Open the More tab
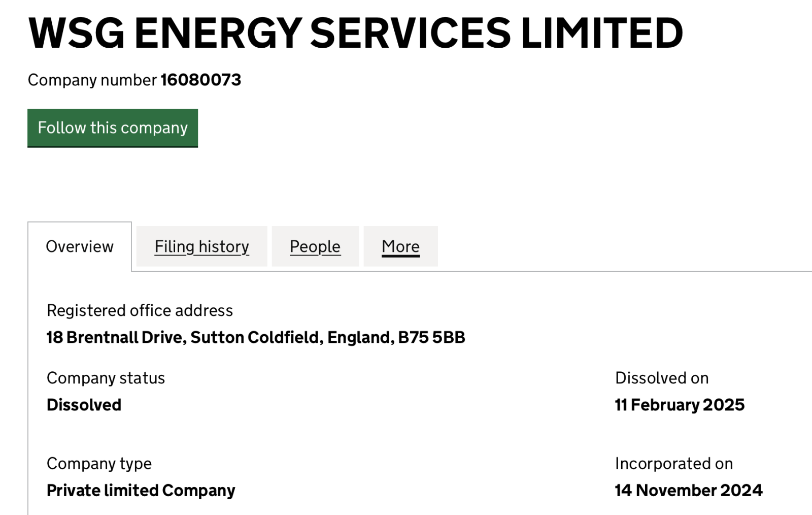Screen dimensions: 812x515 coord(400,247)
